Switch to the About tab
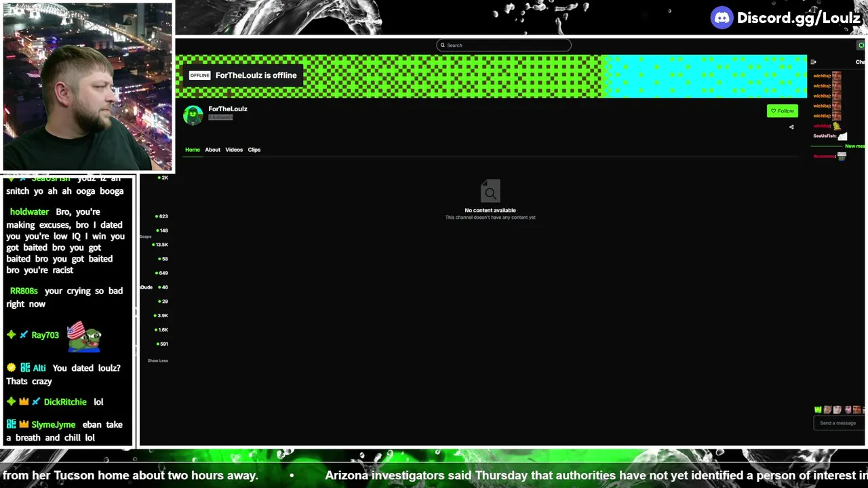 click(x=212, y=150)
